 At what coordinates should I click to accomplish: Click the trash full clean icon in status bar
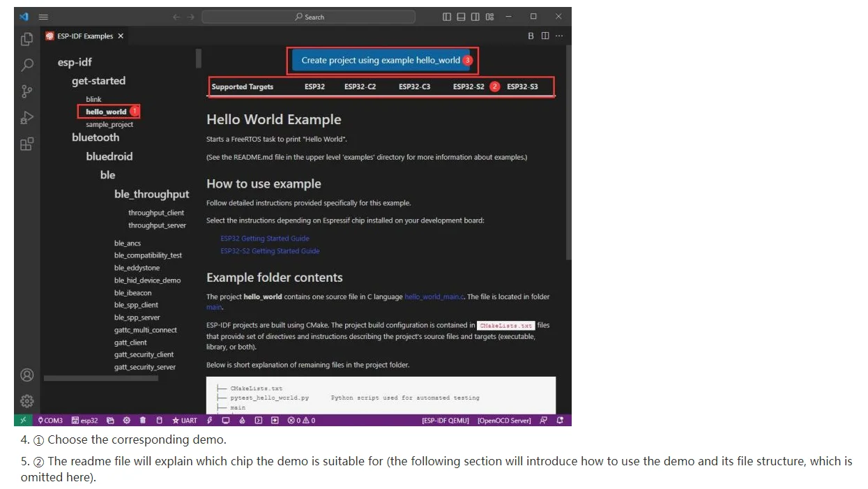click(x=142, y=421)
